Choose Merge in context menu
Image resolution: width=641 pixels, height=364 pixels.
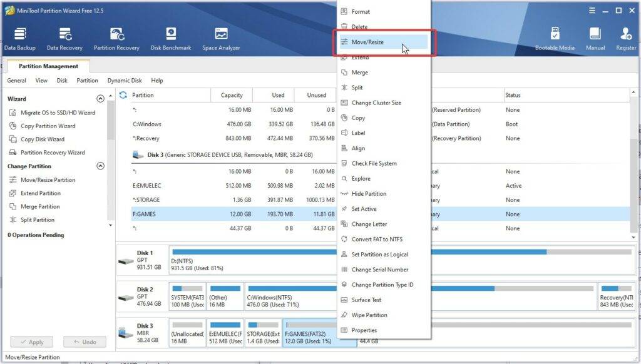384,73
